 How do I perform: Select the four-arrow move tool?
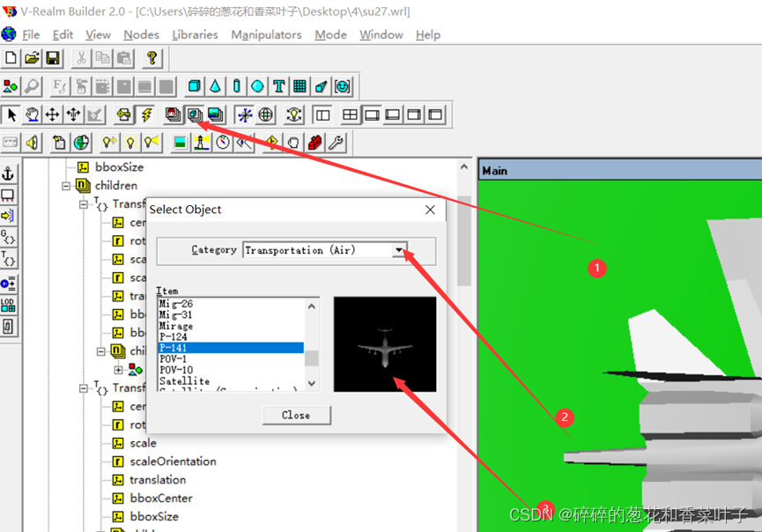[x=53, y=115]
